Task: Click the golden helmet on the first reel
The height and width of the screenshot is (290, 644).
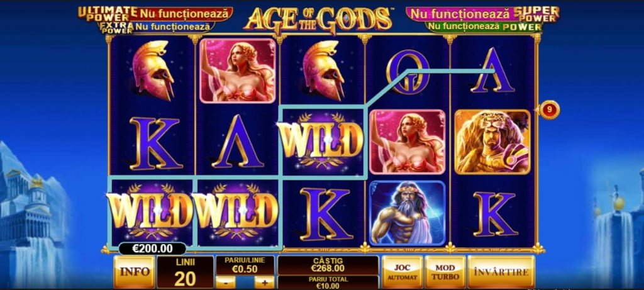Action: [153, 70]
